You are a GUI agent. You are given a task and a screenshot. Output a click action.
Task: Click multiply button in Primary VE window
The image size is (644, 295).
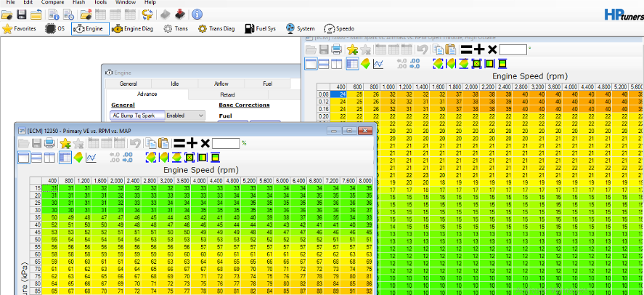[x=205, y=143]
